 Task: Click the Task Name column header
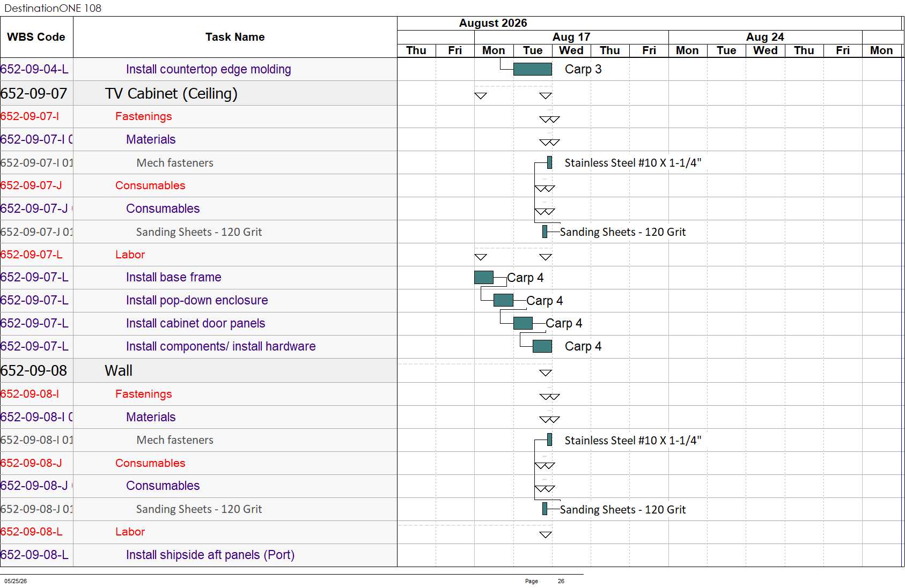point(235,37)
